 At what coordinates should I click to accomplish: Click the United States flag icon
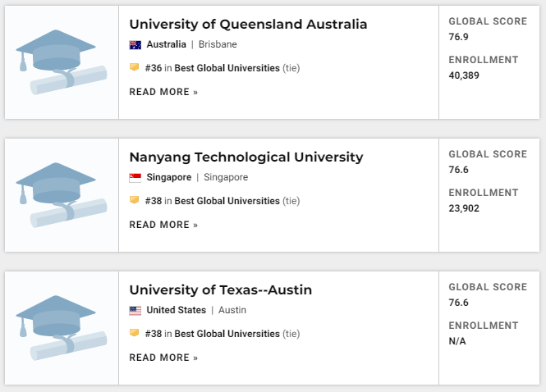pos(135,311)
